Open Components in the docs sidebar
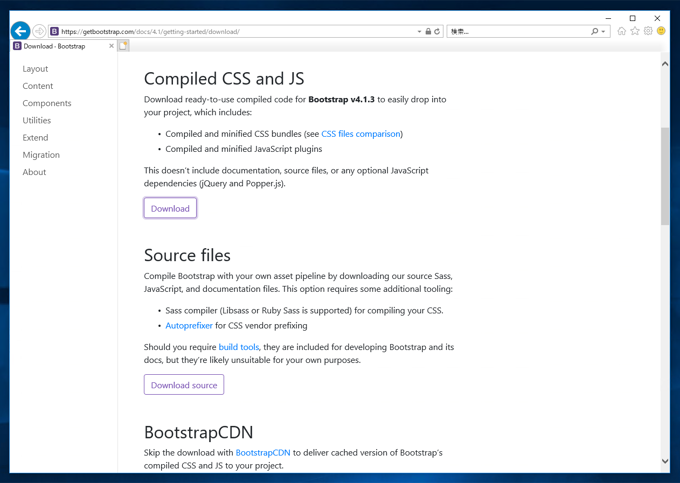 coord(47,103)
